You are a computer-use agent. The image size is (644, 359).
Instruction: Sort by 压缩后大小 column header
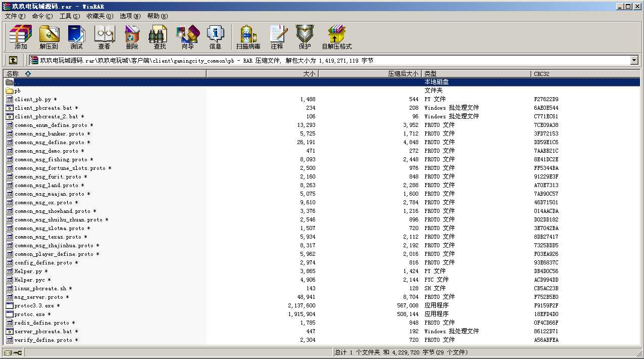[370, 74]
